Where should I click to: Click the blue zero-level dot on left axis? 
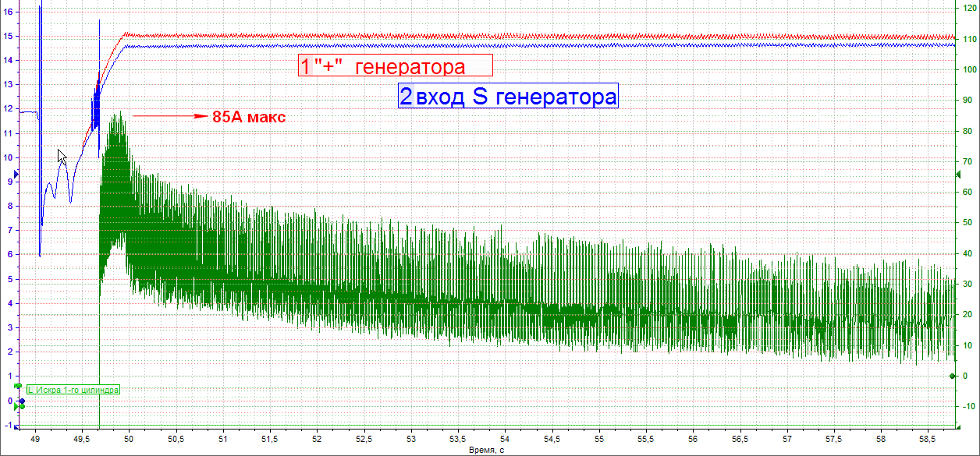(22, 401)
